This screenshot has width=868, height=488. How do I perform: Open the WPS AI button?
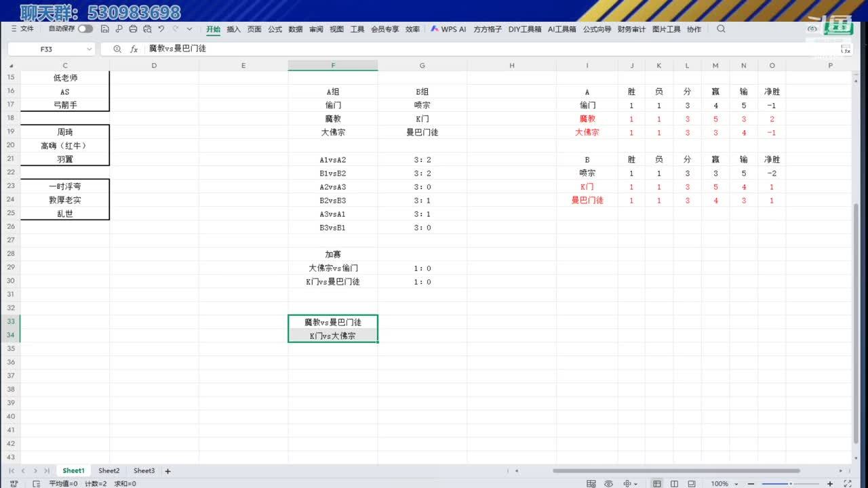click(448, 29)
